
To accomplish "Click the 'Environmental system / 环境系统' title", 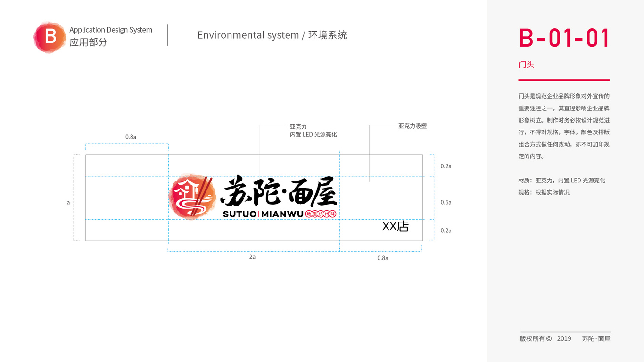I will [x=272, y=35].
